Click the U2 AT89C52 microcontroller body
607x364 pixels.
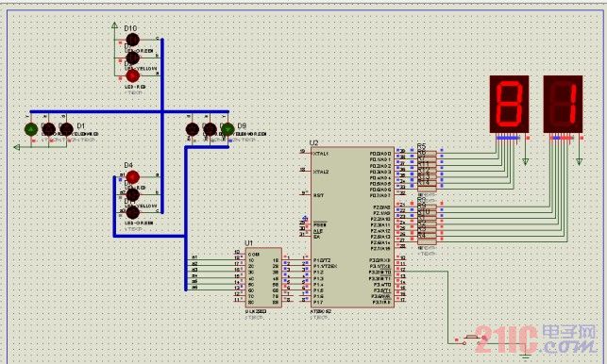click(x=352, y=227)
